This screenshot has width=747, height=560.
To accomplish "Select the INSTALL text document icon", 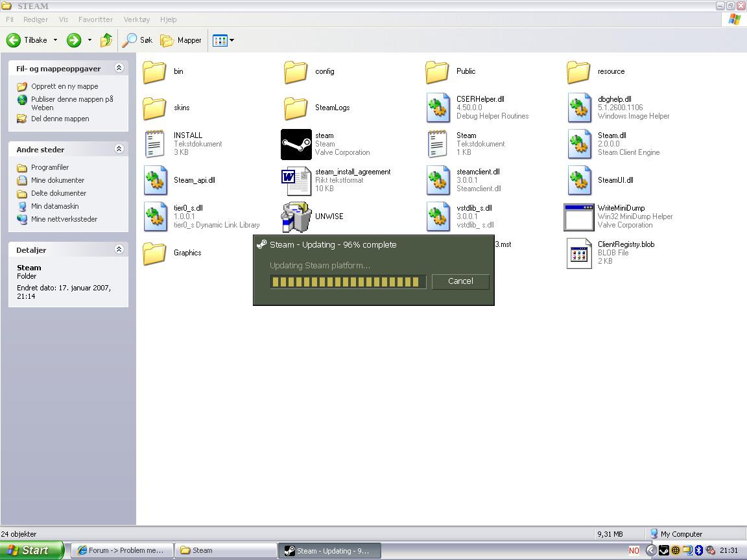I will [154, 144].
